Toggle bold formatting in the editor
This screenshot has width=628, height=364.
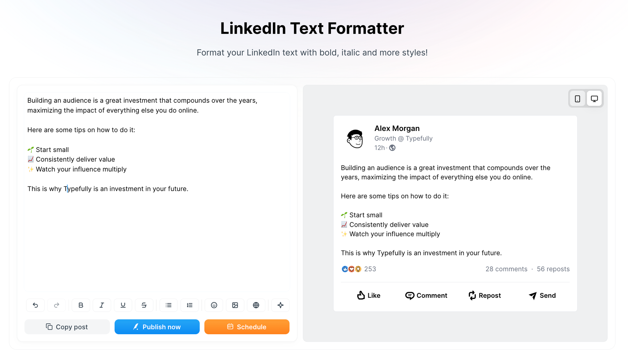point(81,305)
